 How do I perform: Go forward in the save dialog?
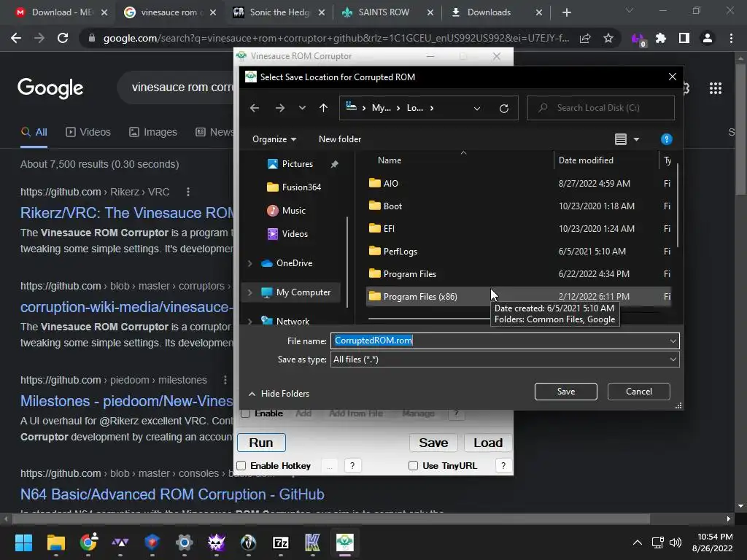pyautogui.click(x=279, y=108)
